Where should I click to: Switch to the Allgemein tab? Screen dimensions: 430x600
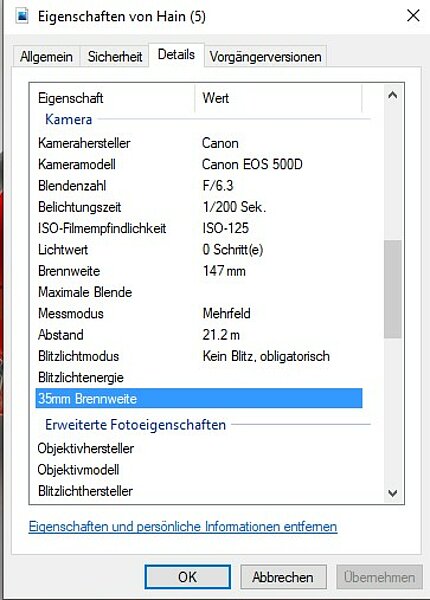46,57
